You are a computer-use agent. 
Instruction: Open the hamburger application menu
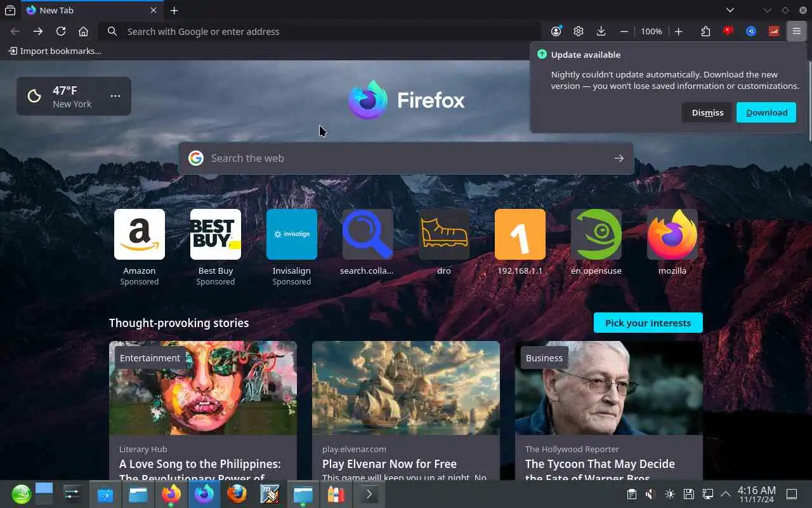tap(797, 31)
